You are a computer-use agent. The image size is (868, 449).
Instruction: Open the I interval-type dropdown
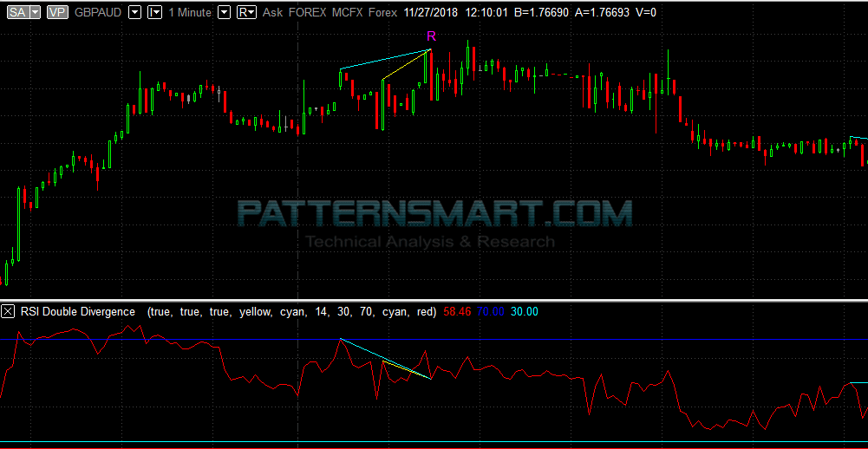pyautogui.click(x=154, y=12)
